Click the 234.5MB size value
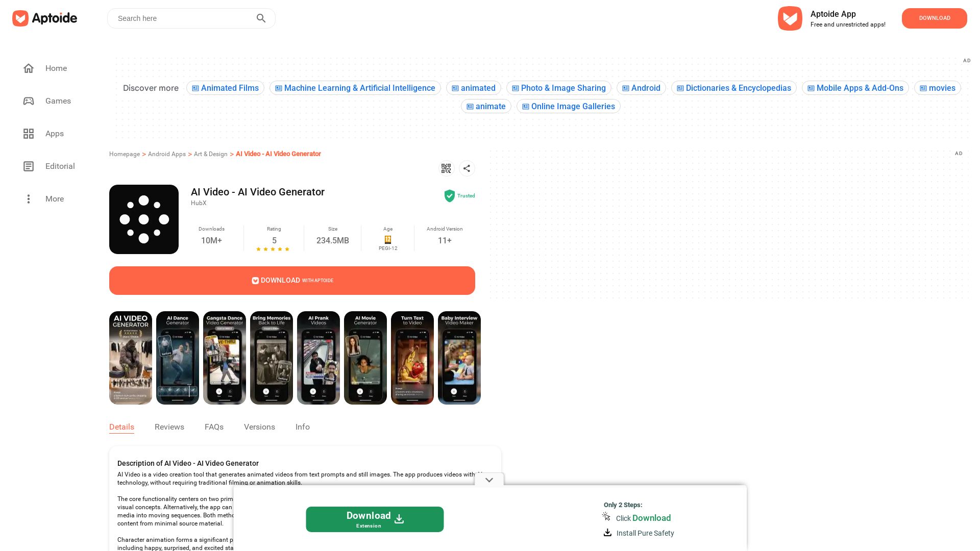This screenshot has height=551, width=980. point(333,241)
